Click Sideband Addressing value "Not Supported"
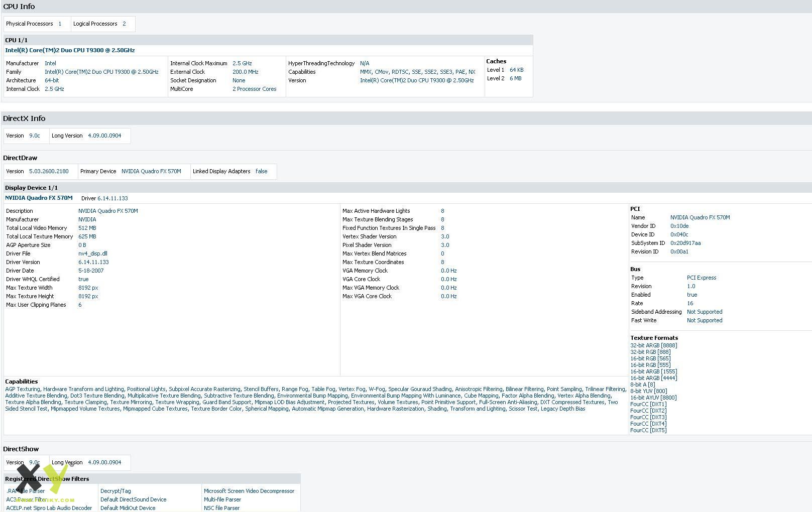 click(705, 312)
